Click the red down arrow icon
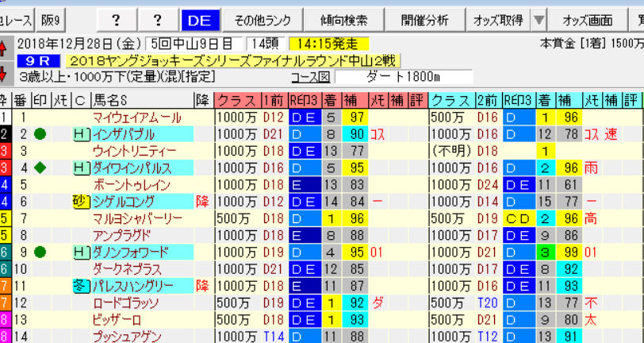This screenshot has height=343, width=644. pyautogui.click(x=3, y=73)
